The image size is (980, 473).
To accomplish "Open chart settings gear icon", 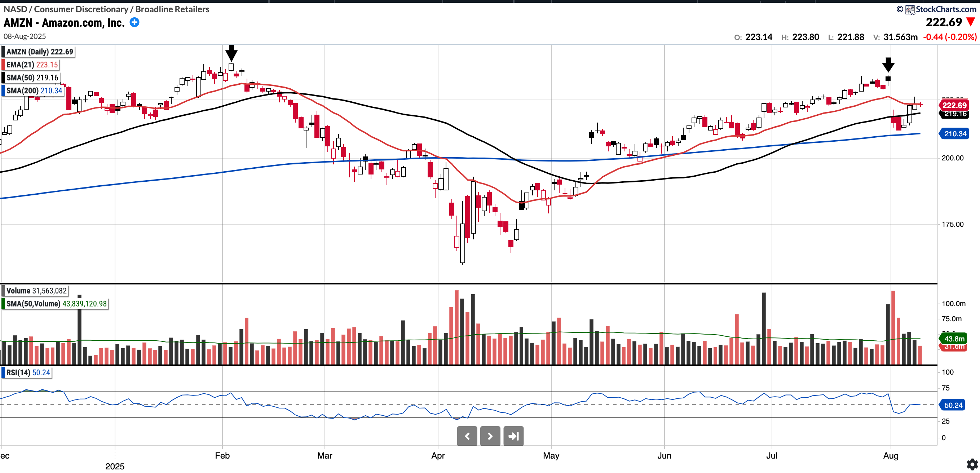I will [972, 464].
